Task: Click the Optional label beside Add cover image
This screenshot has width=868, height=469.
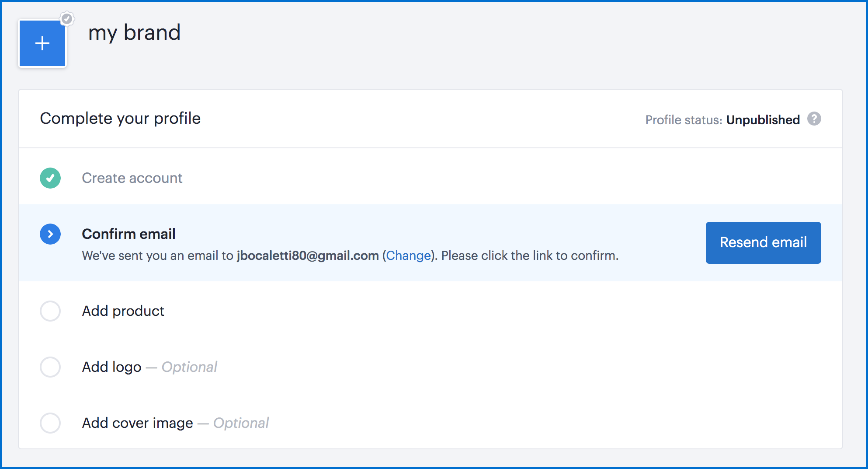Action: coord(241,423)
